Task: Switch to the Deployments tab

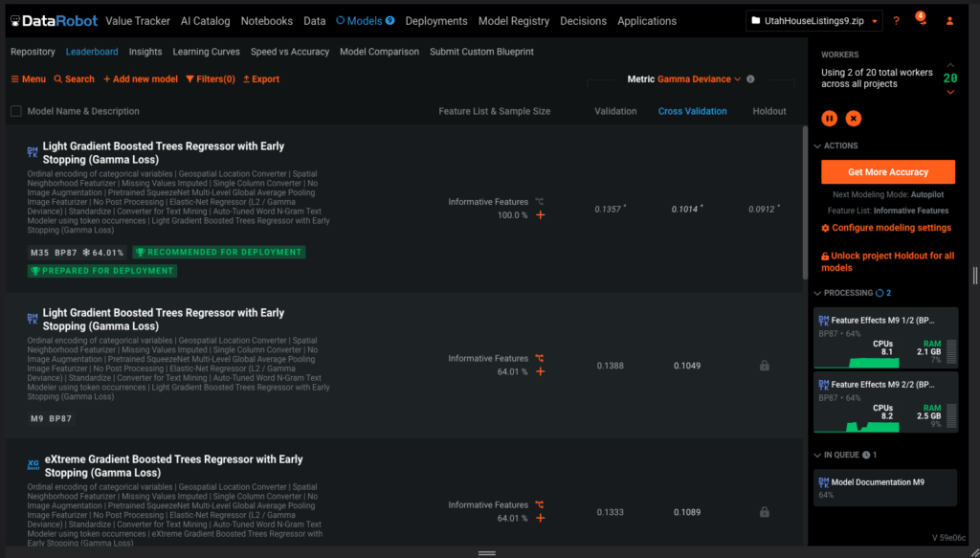Action: (436, 21)
